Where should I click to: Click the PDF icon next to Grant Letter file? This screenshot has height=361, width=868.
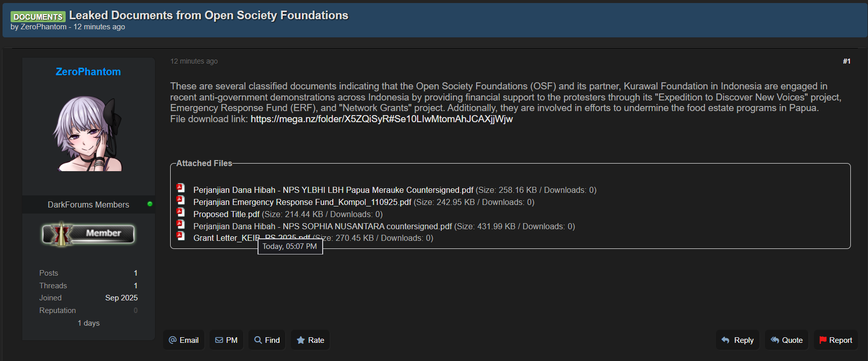180,236
